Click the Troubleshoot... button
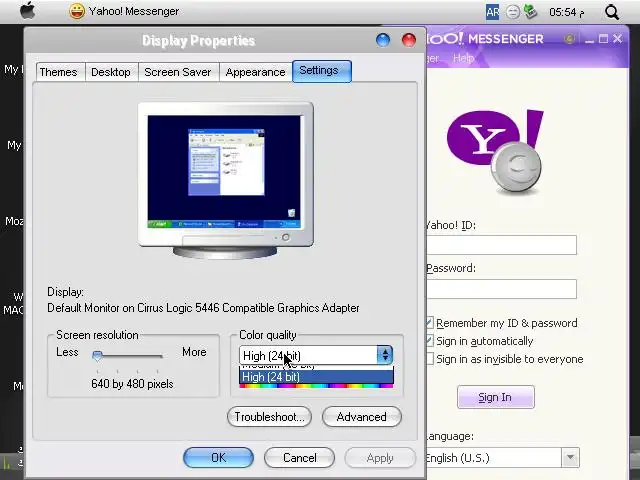 [269, 417]
